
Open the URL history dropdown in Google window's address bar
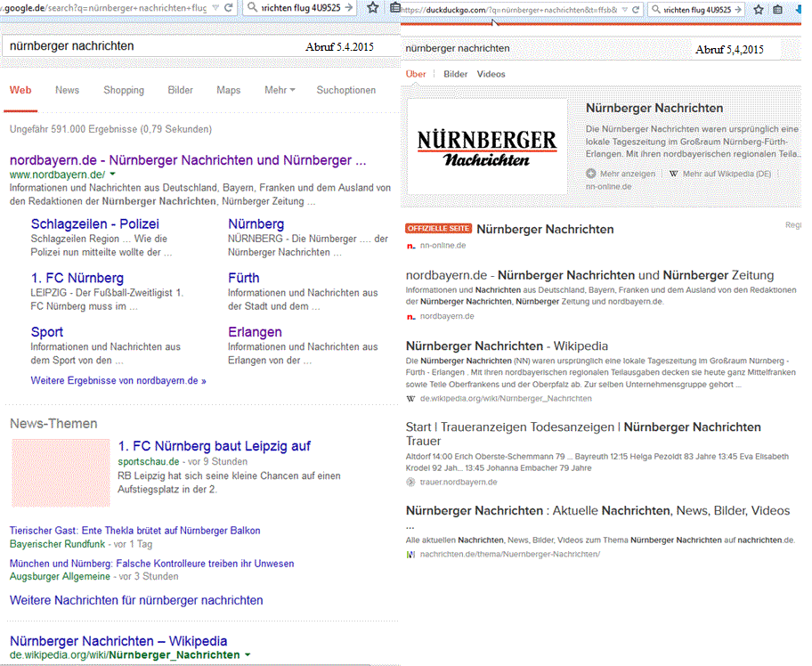tap(216, 8)
